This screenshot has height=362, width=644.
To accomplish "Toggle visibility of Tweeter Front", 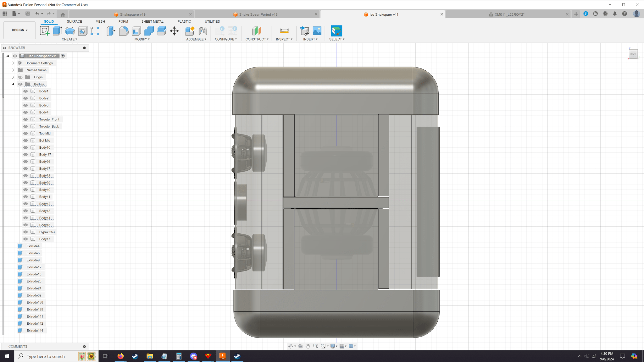I will [25, 119].
